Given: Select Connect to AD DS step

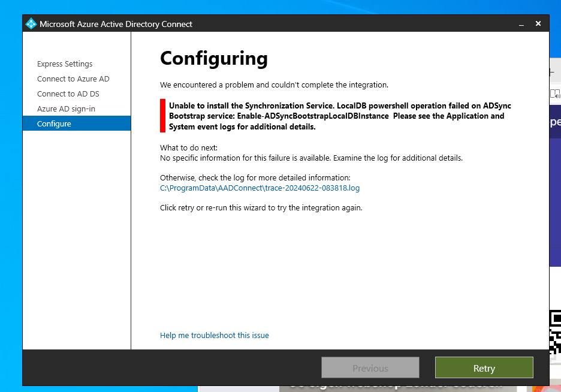Looking at the screenshot, I should click(x=68, y=94).
